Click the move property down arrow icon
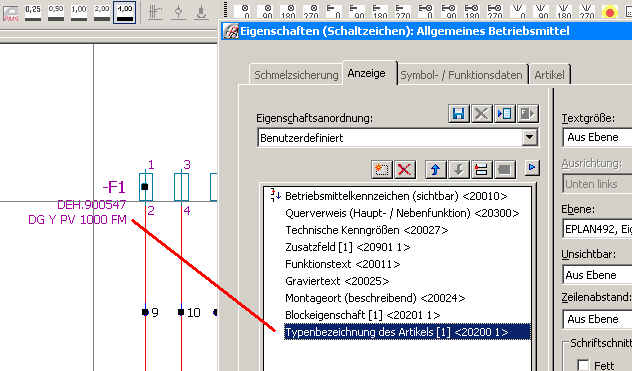 tap(458, 169)
